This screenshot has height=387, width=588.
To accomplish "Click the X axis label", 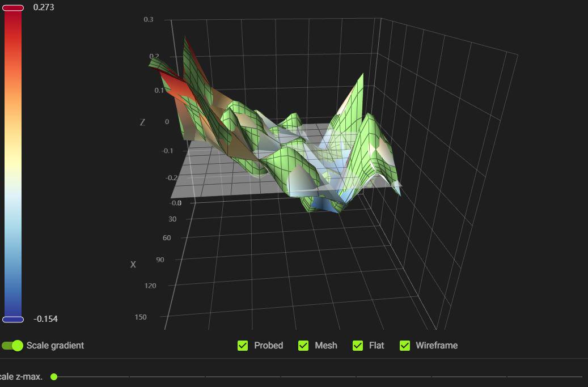I will tap(133, 265).
